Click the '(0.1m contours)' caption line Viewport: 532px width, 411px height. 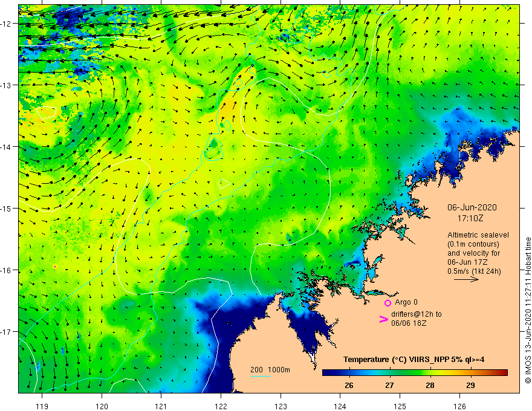pyautogui.click(x=473, y=244)
